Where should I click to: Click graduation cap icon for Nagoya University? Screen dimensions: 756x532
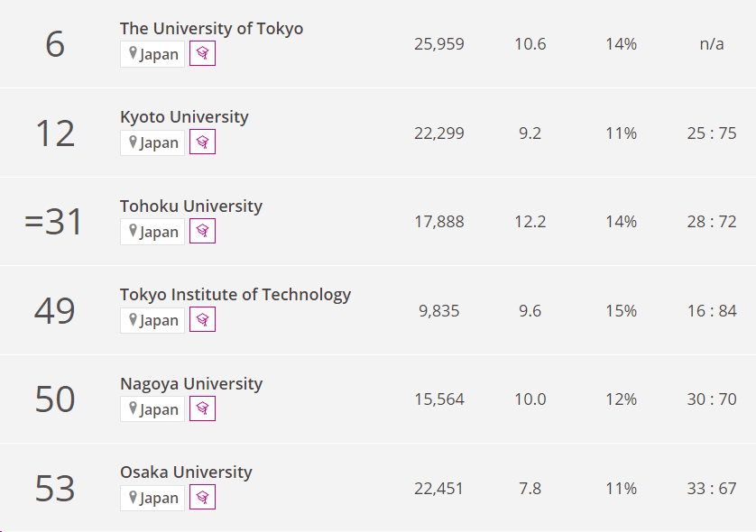202,408
